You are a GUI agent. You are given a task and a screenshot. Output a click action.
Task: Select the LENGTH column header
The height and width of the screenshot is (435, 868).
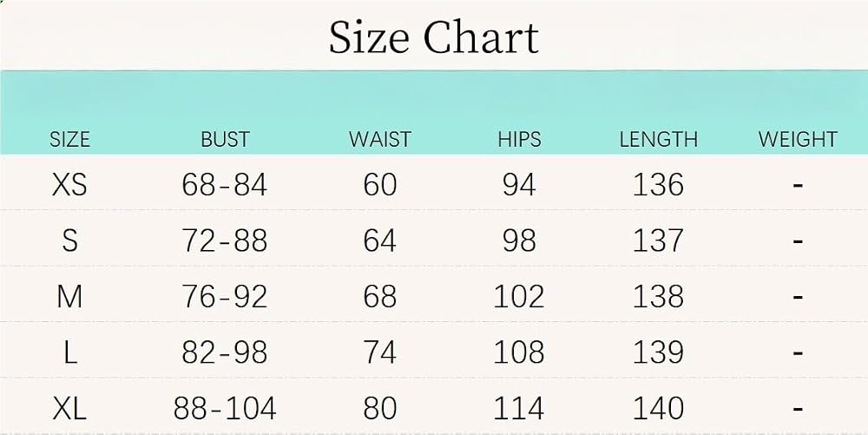pos(658,139)
